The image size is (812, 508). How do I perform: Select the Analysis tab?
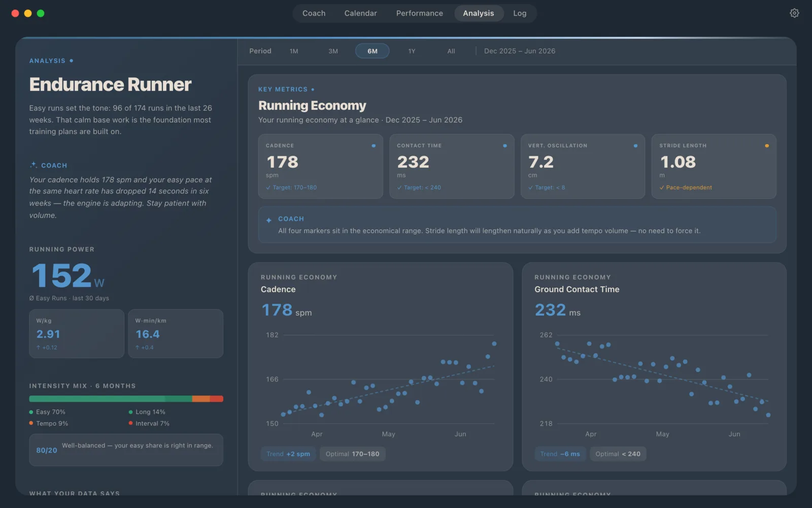tap(478, 13)
